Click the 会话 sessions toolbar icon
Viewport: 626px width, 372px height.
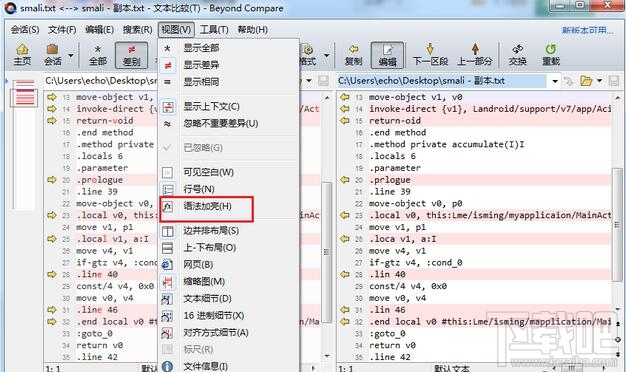click(x=53, y=55)
